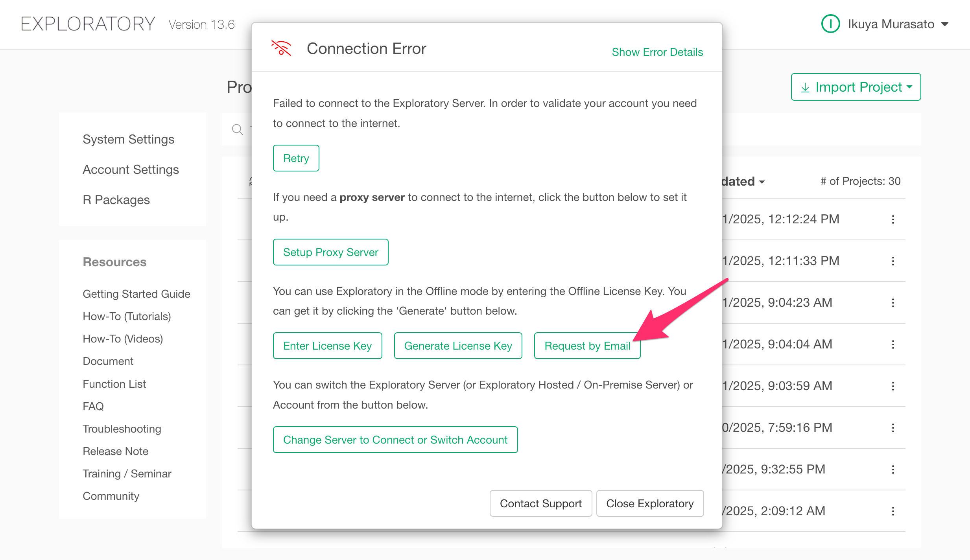970x560 pixels.
Task: Expand the Updated sort dropdown arrow
Action: tap(762, 182)
